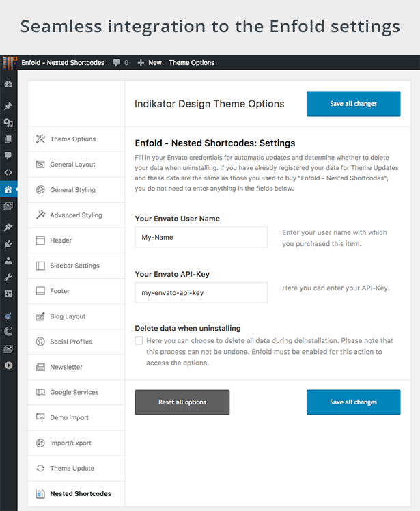Tick the Delete data when uninstalling checkbox
The width and height of the screenshot is (420, 511).
point(139,341)
